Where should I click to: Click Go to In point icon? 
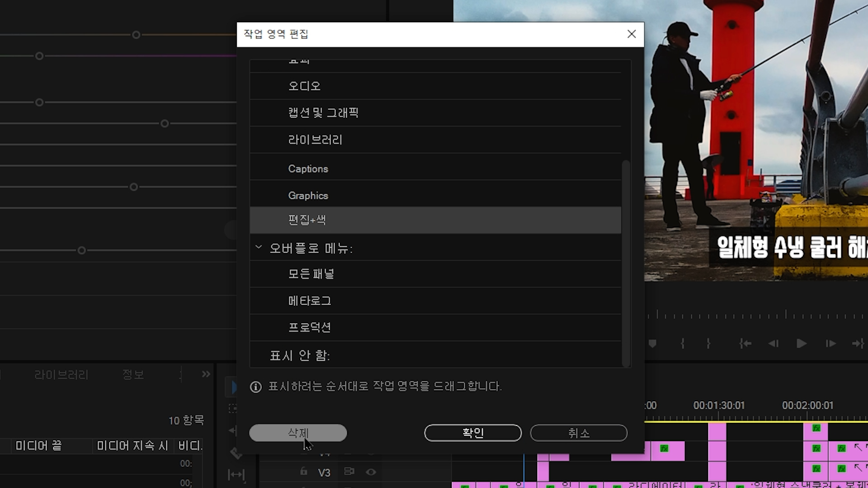(745, 344)
